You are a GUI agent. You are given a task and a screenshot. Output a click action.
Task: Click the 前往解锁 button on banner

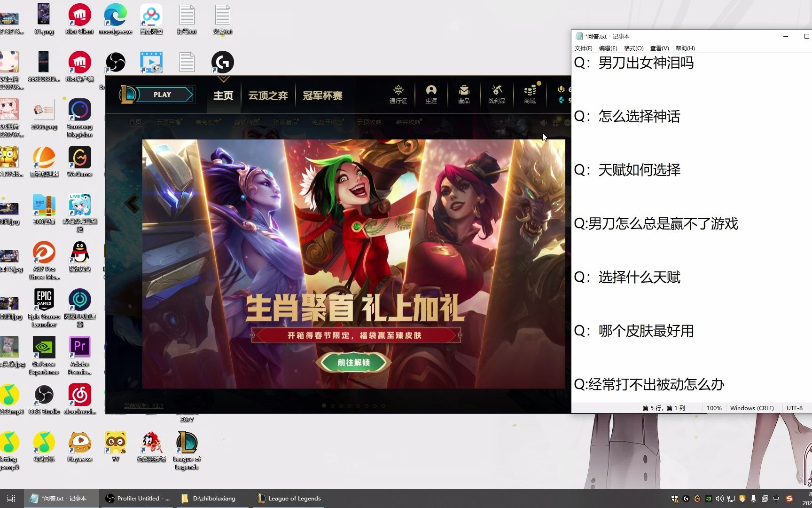[353, 363]
